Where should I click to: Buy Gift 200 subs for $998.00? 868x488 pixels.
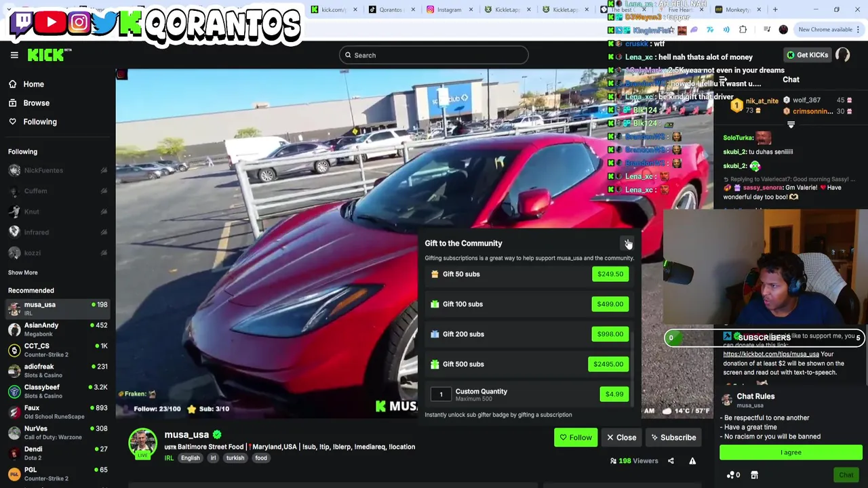(610, 334)
